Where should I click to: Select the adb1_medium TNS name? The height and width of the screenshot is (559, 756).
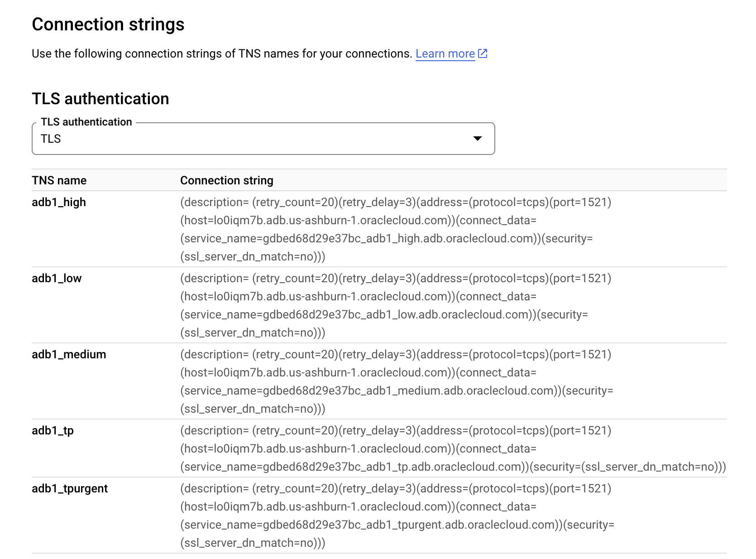[69, 354]
